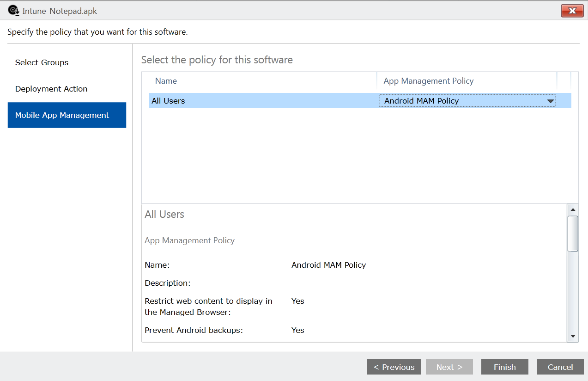The width and height of the screenshot is (588, 381).
Task: Click the 'Select the policy for this software' heading
Action: tap(217, 60)
